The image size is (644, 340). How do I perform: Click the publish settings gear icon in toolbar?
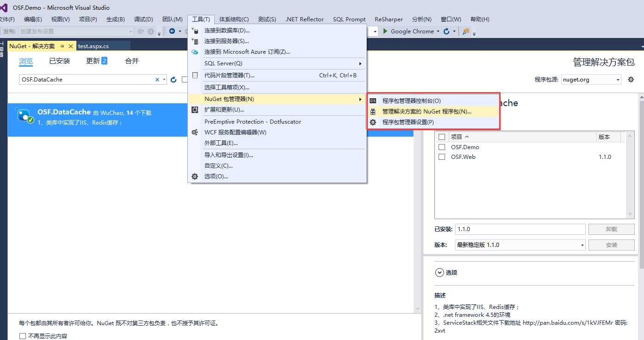click(x=151, y=31)
